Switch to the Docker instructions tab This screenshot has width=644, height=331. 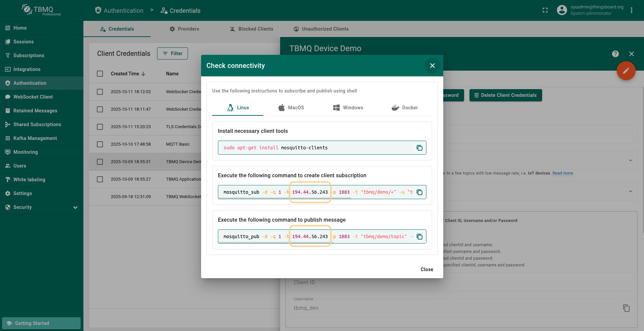pyautogui.click(x=405, y=108)
